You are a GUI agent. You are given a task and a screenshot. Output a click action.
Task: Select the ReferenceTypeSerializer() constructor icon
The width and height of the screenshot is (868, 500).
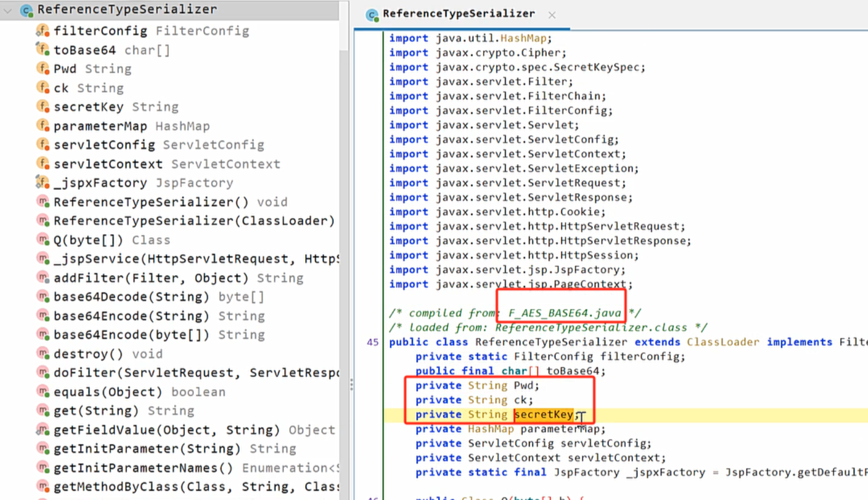[x=43, y=202]
